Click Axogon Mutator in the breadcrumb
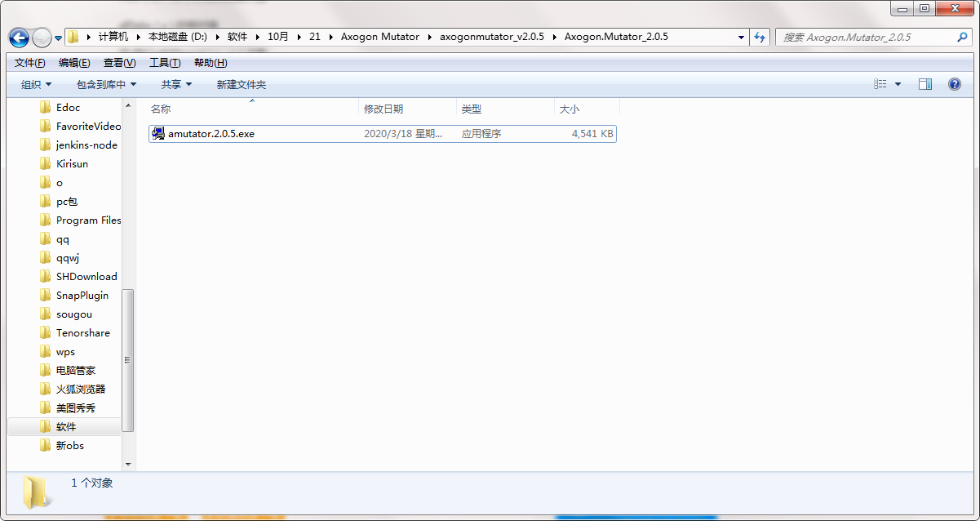Screen dimensions: 980x521 [380, 37]
